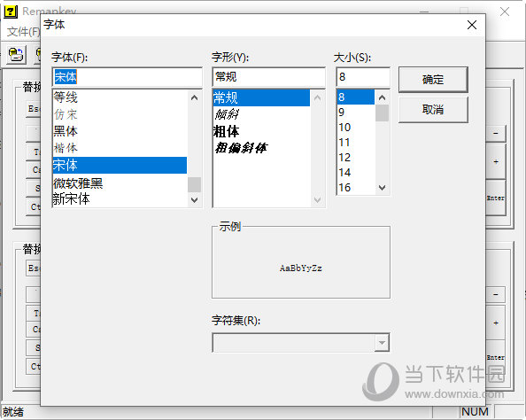Click the NUM status bar indicator
The height and width of the screenshot is (420, 526).
click(x=475, y=412)
